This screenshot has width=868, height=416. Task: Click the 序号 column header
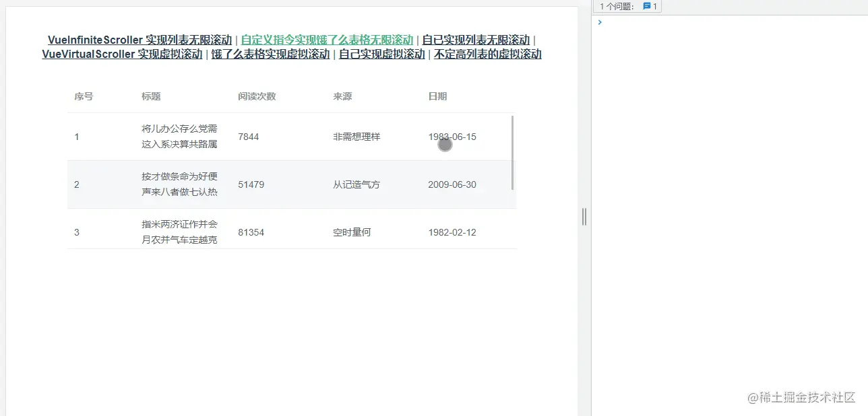[x=83, y=96]
